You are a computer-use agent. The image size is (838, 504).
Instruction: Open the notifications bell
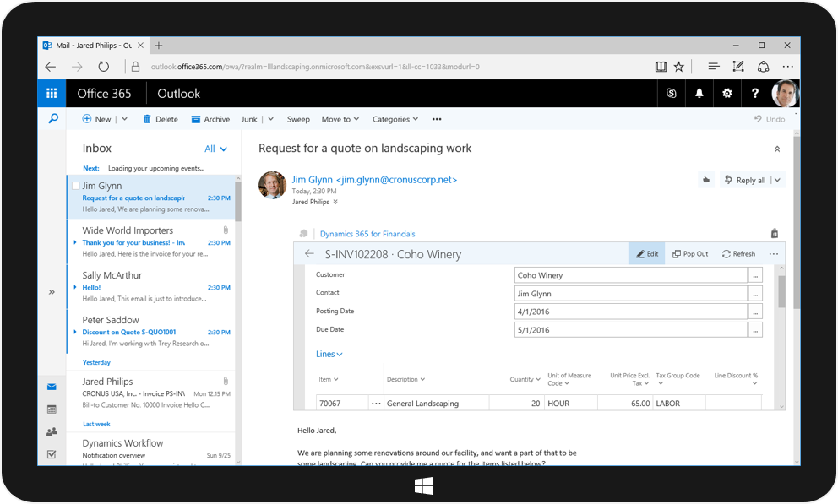tap(699, 94)
